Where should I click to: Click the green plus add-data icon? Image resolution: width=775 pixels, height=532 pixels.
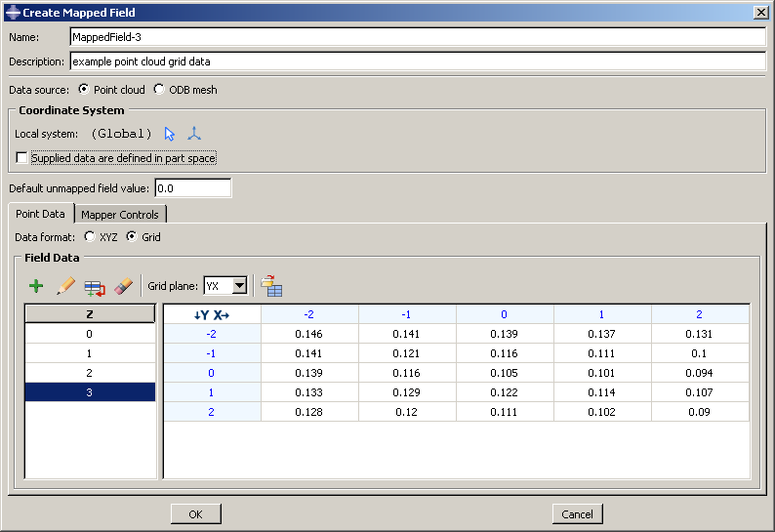(36, 286)
